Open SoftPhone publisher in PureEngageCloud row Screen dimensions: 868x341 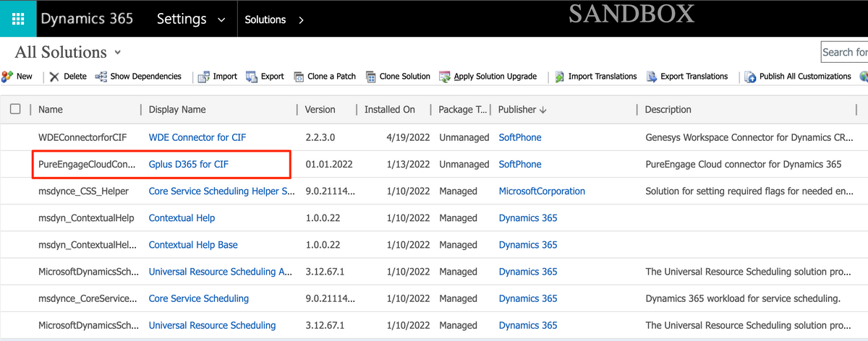(x=520, y=164)
